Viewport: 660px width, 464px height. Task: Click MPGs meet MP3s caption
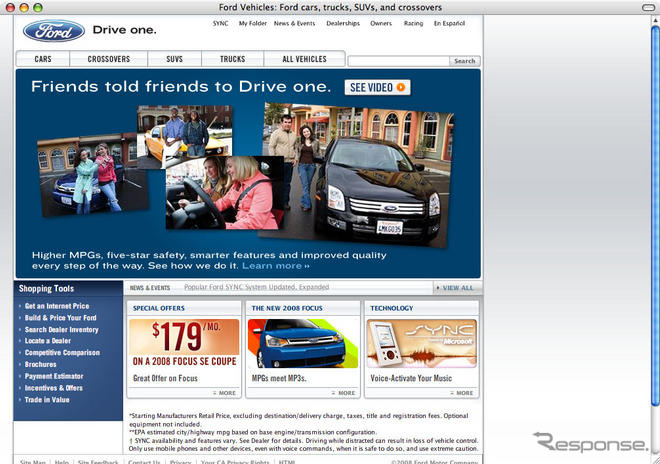click(x=279, y=379)
